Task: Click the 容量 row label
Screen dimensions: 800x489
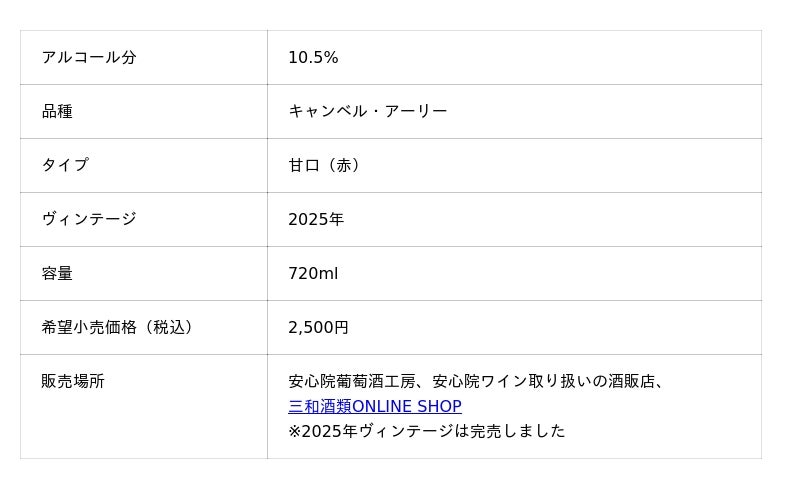Action: (57, 274)
